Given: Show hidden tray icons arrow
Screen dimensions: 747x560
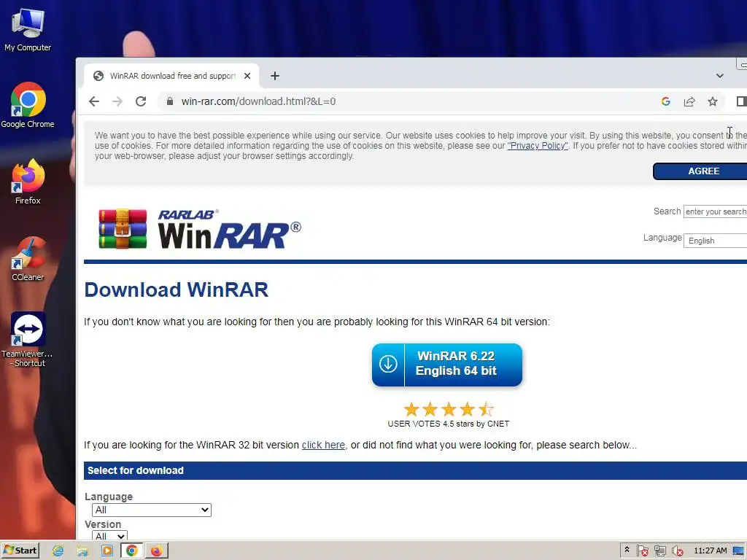Looking at the screenshot, I should (627, 550).
